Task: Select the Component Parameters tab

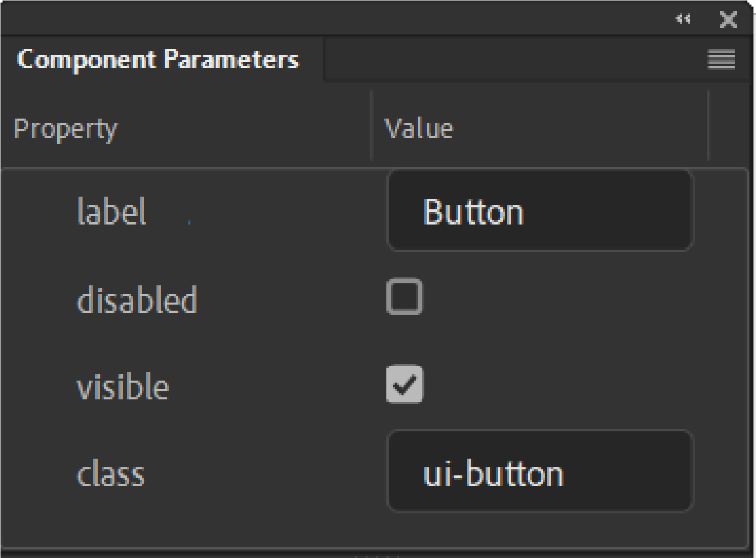Action: tap(158, 60)
